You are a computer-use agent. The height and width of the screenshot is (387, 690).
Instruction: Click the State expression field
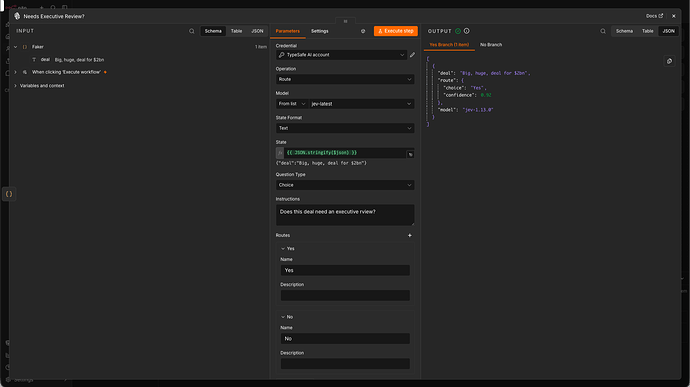tap(345, 153)
